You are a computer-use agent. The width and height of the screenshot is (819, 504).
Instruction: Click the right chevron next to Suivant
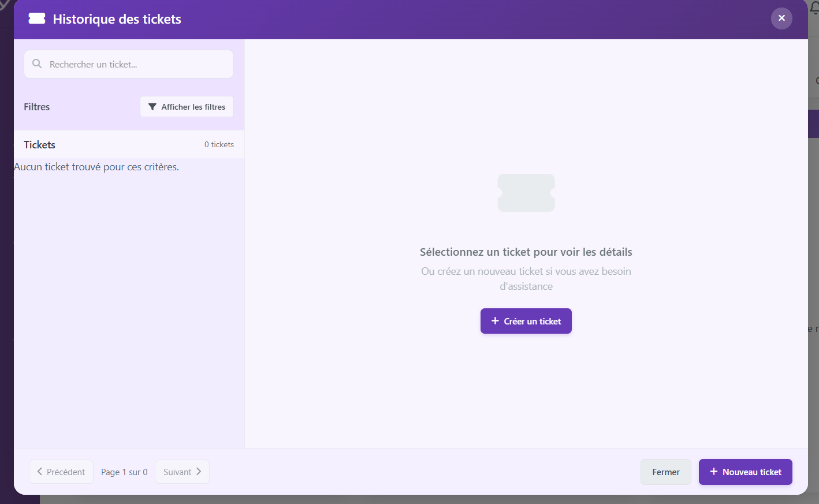click(199, 472)
